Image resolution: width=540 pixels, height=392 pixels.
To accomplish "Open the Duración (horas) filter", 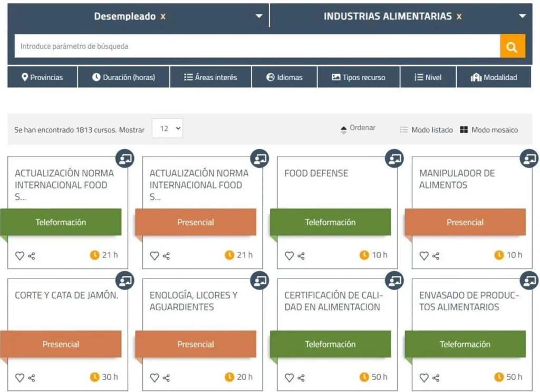I will pyautogui.click(x=123, y=77).
